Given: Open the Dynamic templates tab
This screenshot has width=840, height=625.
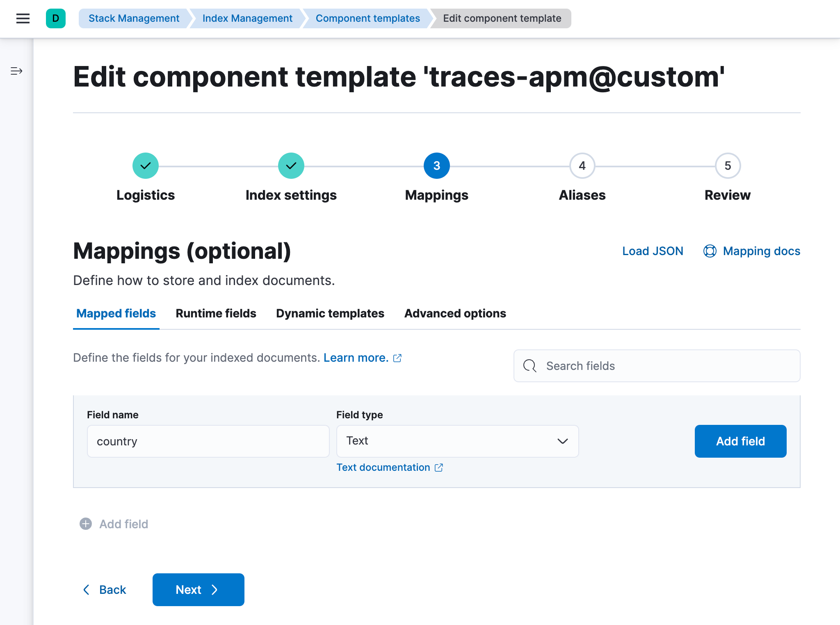Looking at the screenshot, I should click(x=330, y=313).
